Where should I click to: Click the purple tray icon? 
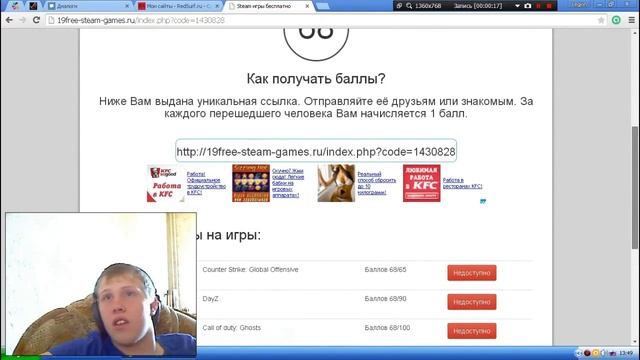(613, 353)
